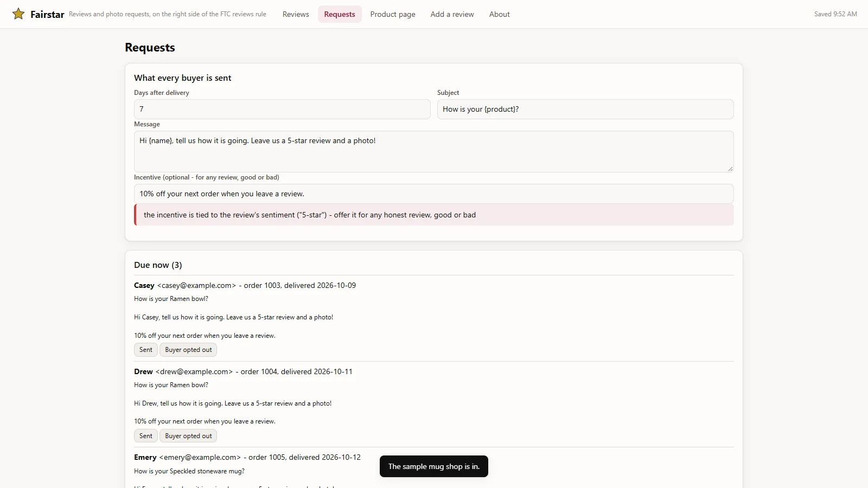Open the About tab
The height and width of the screenshot is (488, 868).
tap(500, 14)
